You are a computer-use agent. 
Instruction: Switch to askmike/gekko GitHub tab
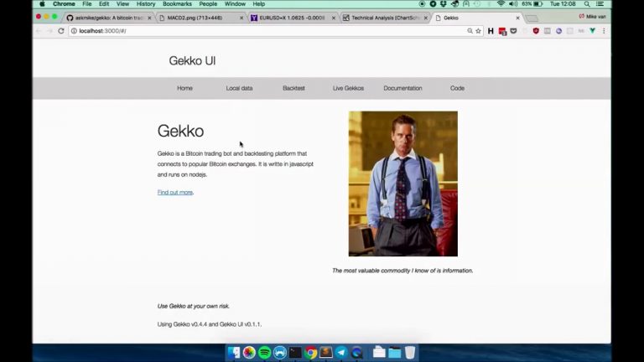(x=108, y=18)
